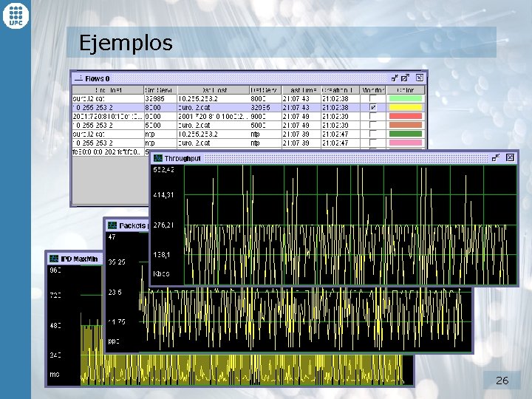Enable Monitor checkbox in orange swatch row
532x399 pixels.
(x=373, y=125)
